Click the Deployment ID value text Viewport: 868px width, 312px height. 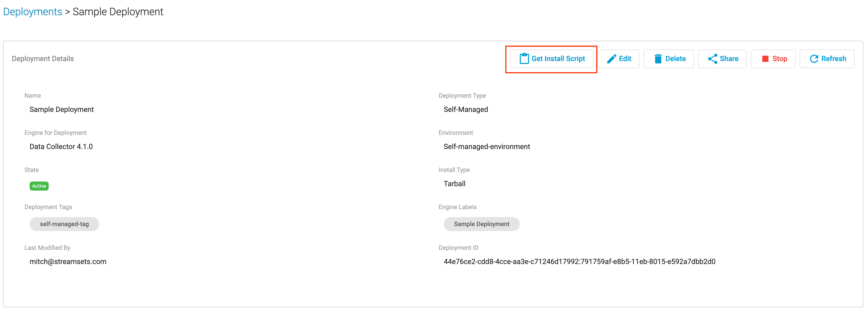pyautogui.click(x=579, y=261)
